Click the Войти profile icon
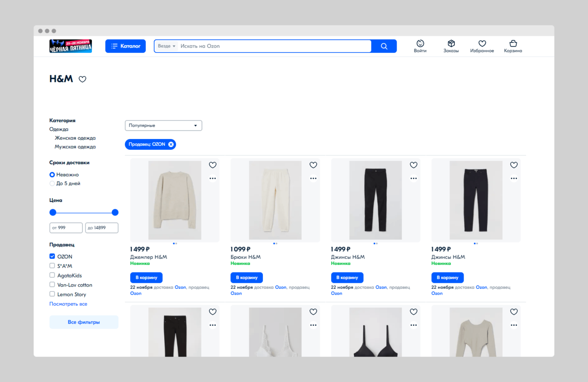Screen dimensions: 588x382 [x=420, y=46]
